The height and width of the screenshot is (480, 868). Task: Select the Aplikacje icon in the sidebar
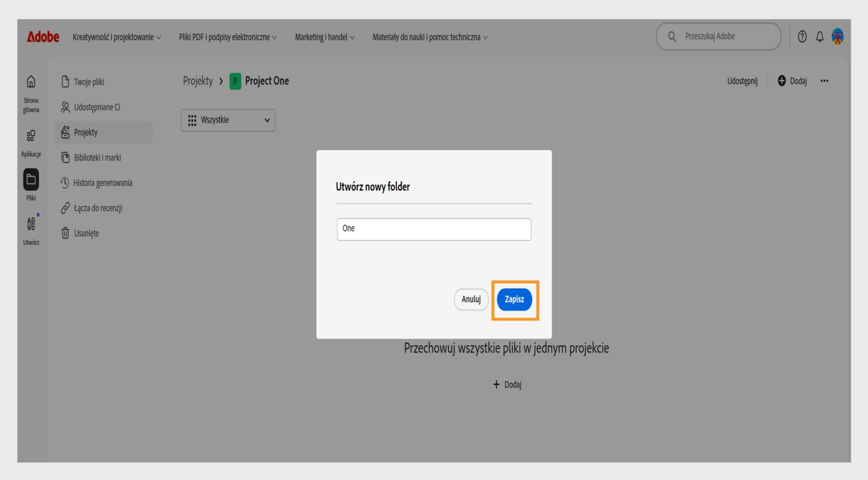[31, 136]
